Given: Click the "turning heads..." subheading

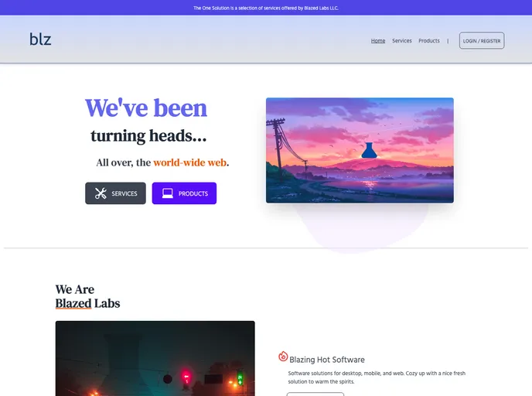Looking at the screenshot, I should click(148, 135).
